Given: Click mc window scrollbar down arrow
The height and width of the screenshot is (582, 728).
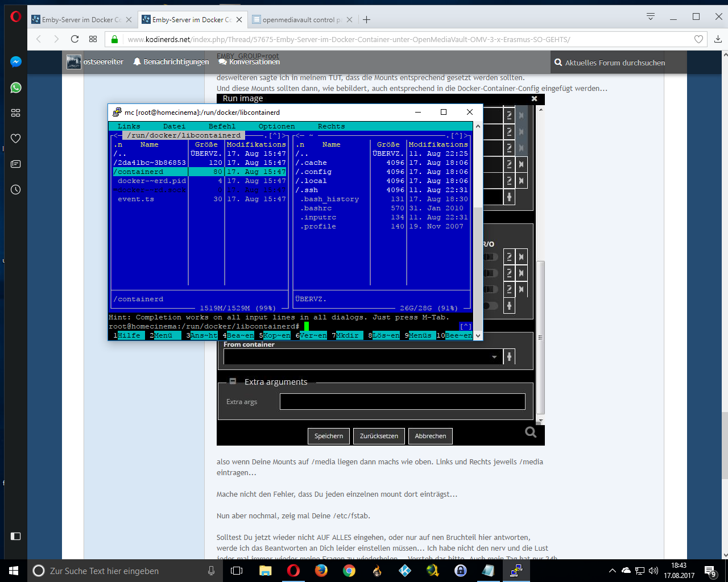Looking at the screenshot, I should coord(478,335).
